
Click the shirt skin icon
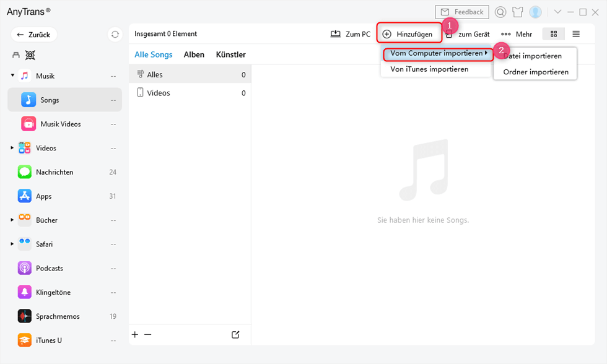[x=518, y=12]
